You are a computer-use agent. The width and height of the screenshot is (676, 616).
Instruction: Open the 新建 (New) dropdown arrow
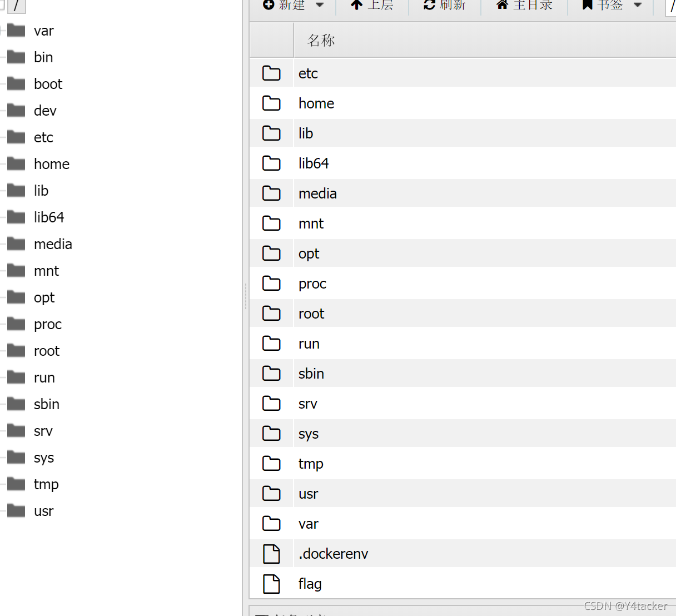[x=320, y=5]
